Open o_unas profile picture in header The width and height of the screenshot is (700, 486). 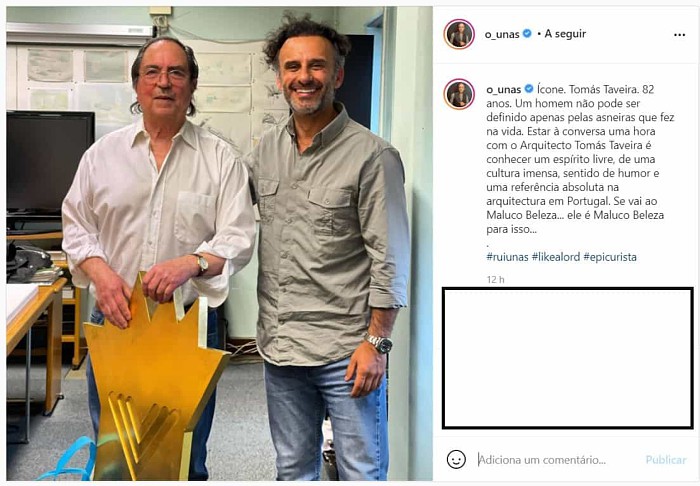tap(459, 34)
